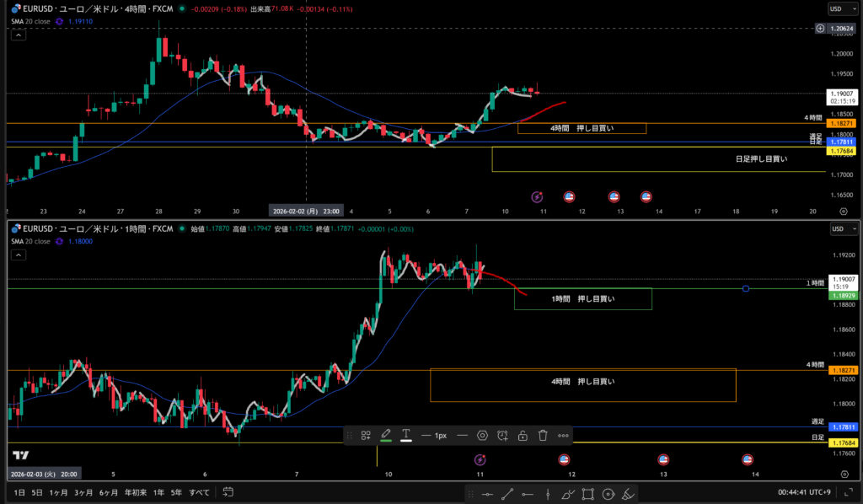
Task: Select the rectangle drawing tool in bottom bar
Action: (588, 493)
